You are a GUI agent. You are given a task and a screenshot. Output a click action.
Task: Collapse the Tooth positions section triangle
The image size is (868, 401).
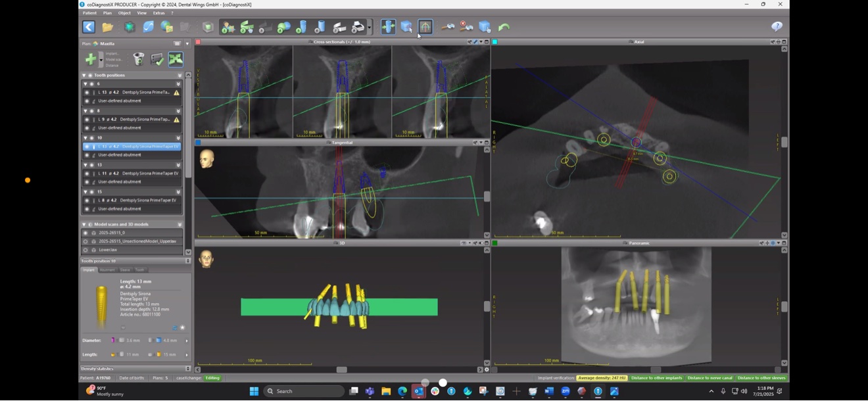(84, 76)
